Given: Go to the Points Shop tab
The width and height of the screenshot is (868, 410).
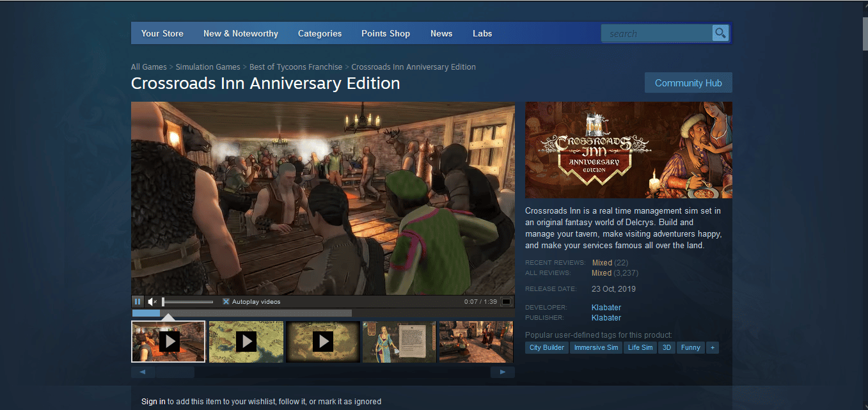Looking at the screenshot, I should (x=386, y=34).
